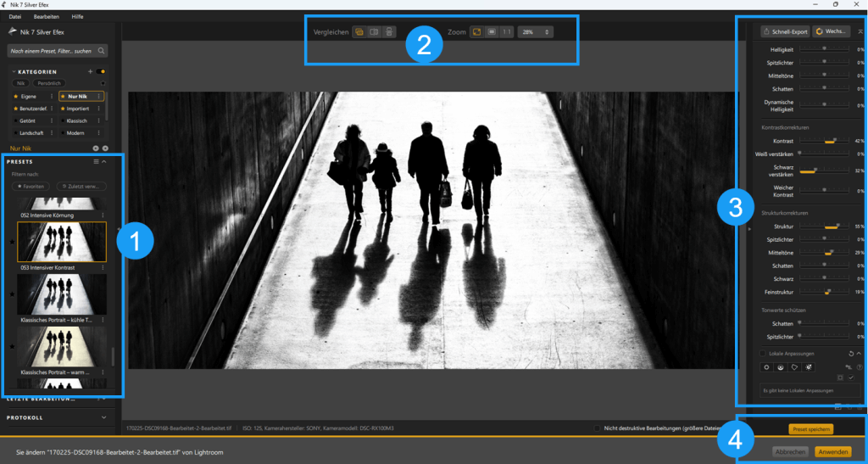Click the preset search input field
868x464 pixels.
57,51
